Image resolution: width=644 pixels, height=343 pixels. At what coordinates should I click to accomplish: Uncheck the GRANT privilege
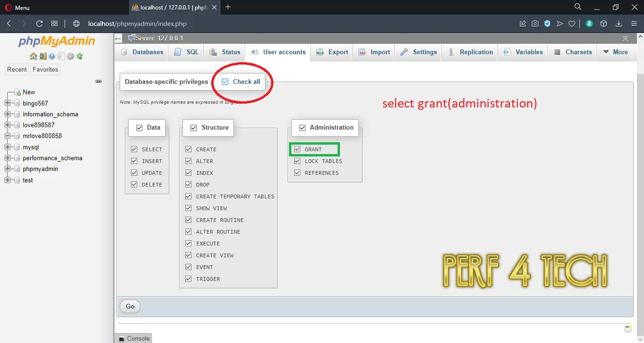pyautogui.click(x=297, y=149)
